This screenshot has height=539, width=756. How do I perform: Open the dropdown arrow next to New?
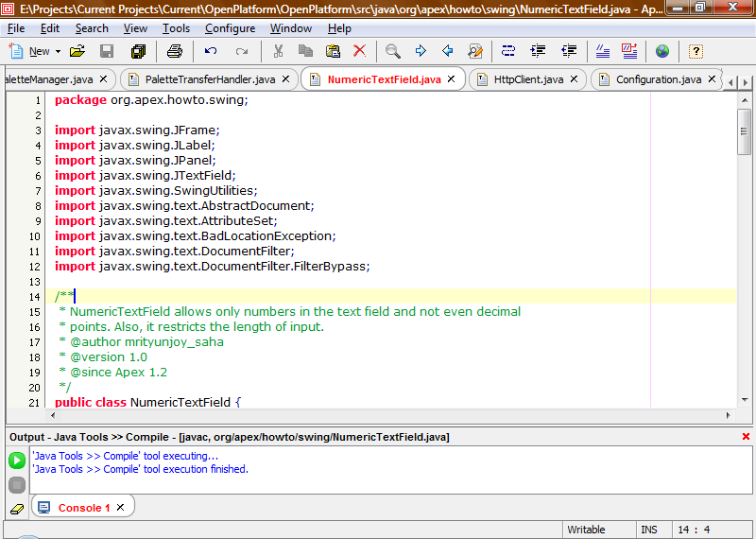(58, 51)
